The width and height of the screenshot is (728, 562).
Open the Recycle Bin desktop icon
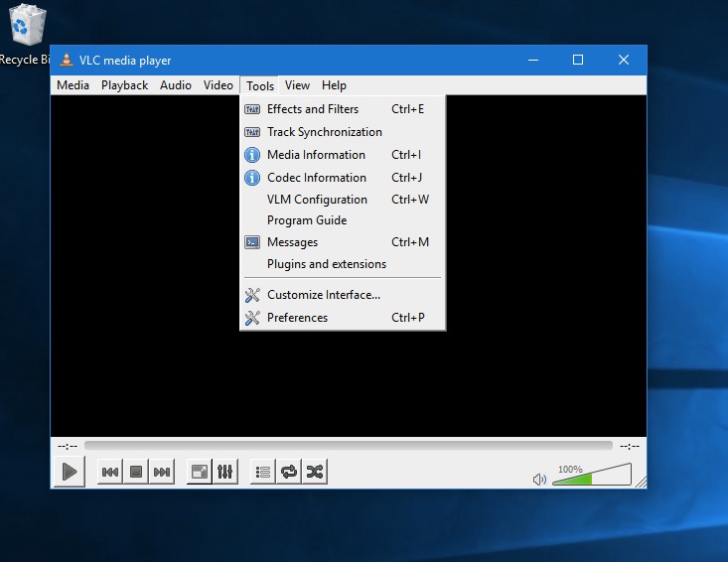coord(26,34)
